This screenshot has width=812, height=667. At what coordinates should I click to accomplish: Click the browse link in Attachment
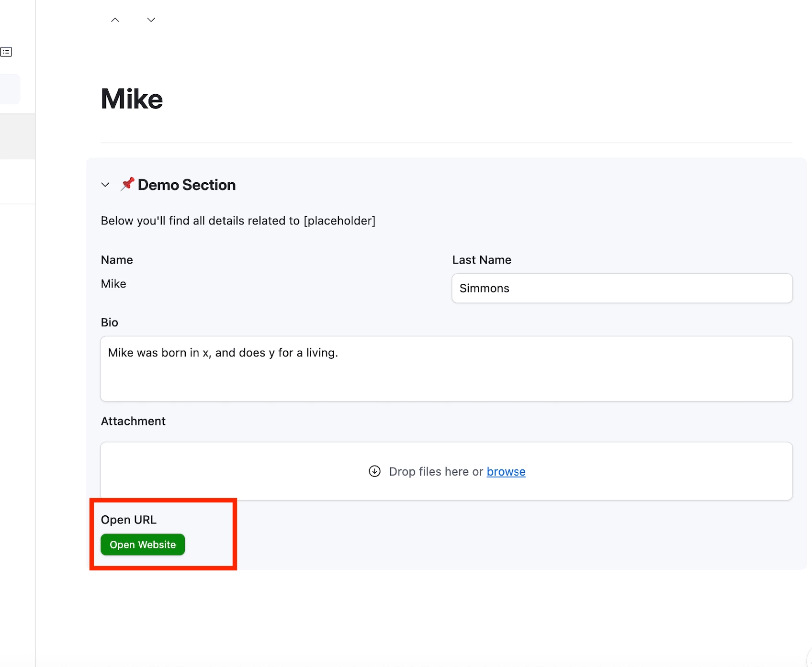coord(506,471)
